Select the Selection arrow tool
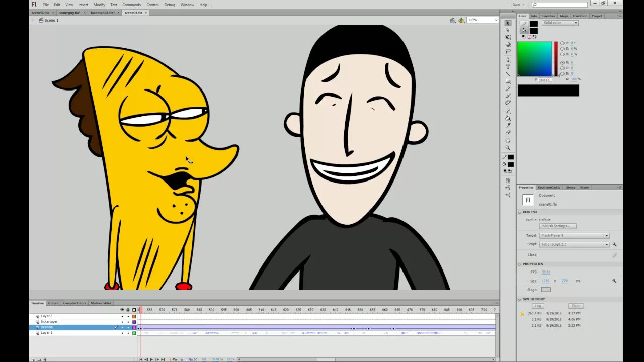This screenshot has width=644, height=362. 508,23
